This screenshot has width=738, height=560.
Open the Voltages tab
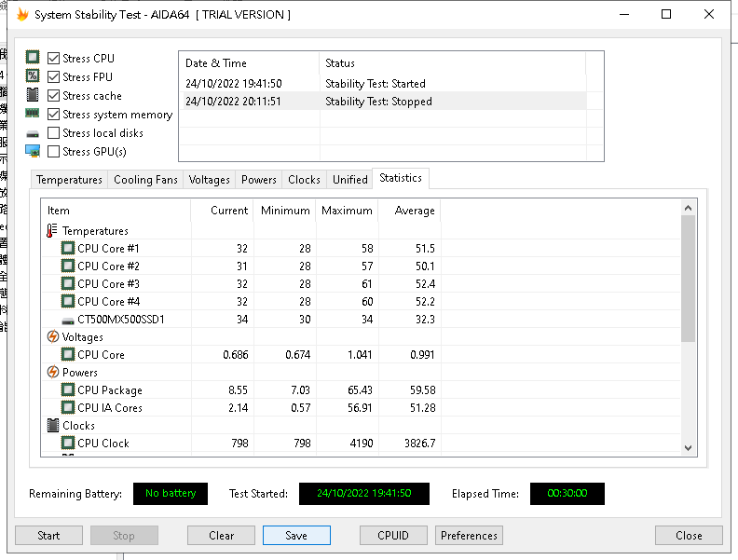click(x=209, y=180)
